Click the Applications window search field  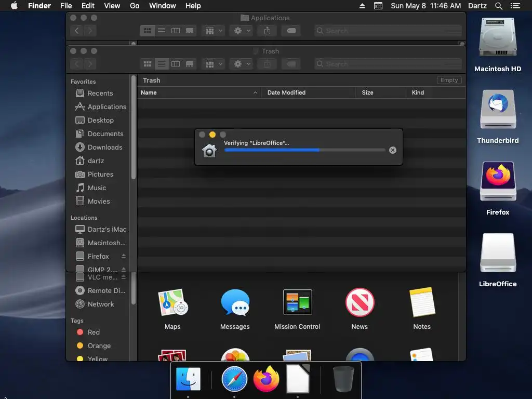(388, 31)
